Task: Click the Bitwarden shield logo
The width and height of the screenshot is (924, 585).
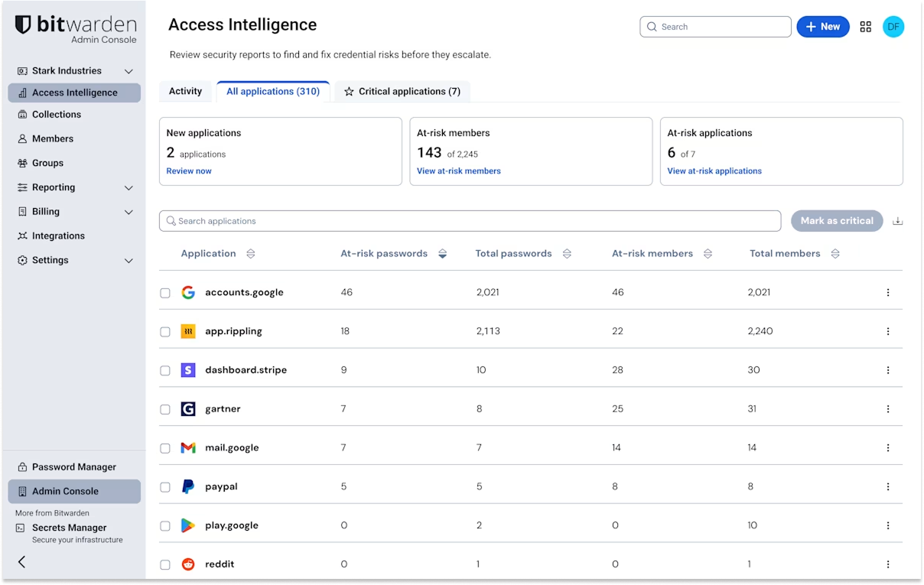Action: coord(21,25)
